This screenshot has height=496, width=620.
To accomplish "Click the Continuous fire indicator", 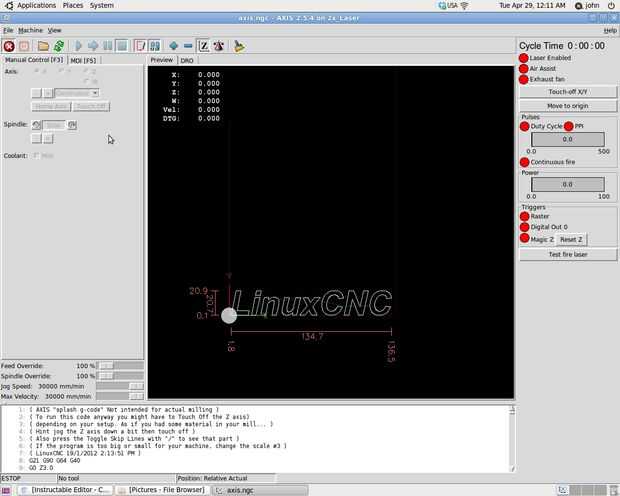I will (x=524, y=162).
